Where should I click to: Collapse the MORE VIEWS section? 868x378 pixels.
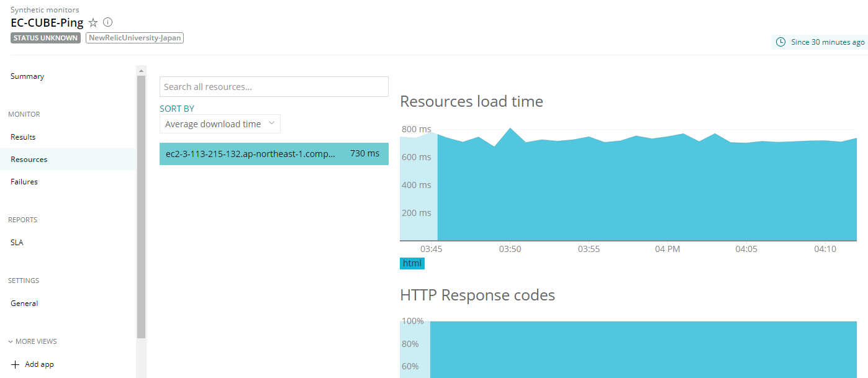point(32,341)
